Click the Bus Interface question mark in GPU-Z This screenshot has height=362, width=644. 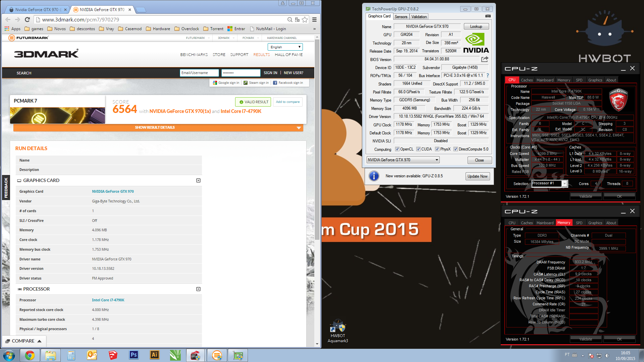click(488, 75)
